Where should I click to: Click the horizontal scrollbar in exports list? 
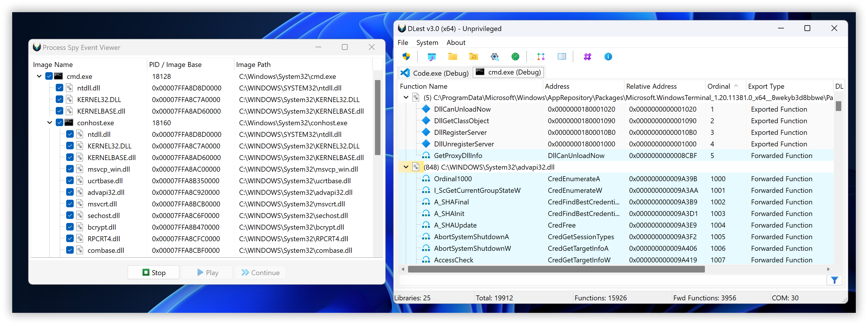(556, 269)
